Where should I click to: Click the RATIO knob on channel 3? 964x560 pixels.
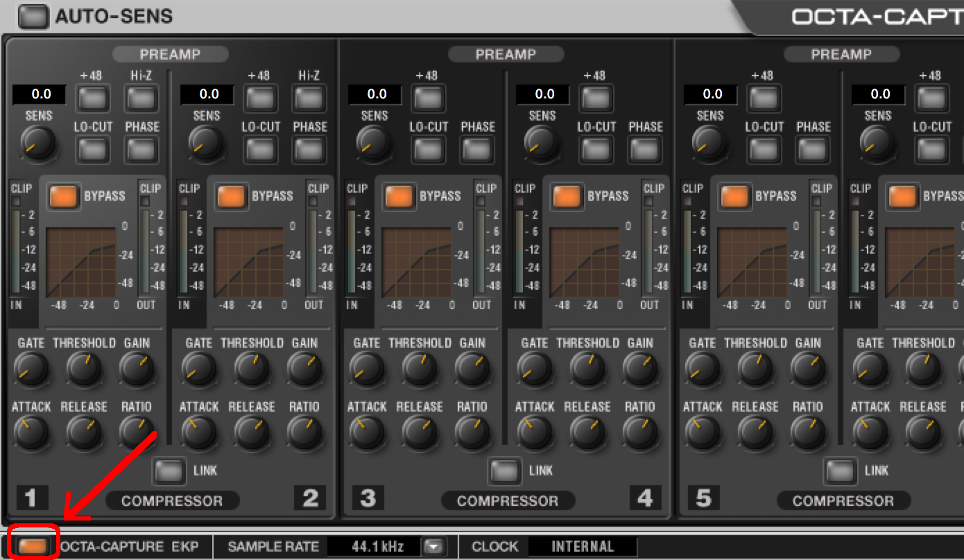(x=472, y=432)
